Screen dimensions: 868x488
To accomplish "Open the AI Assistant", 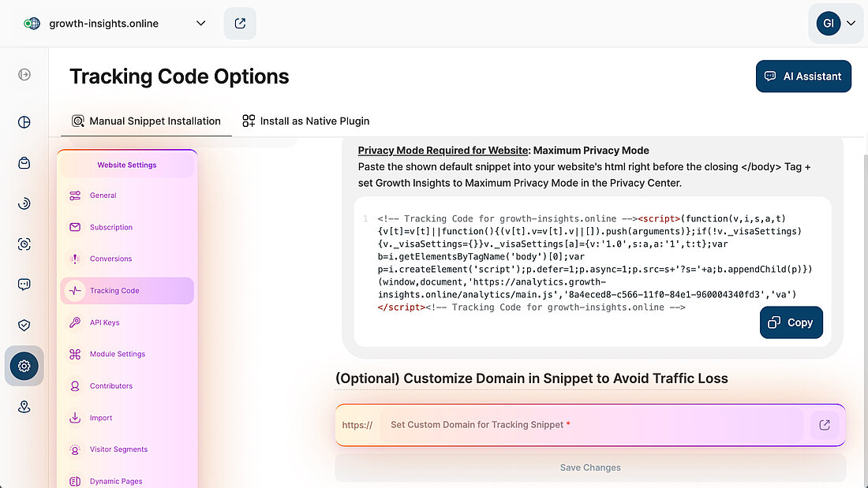I will point(803,76).
